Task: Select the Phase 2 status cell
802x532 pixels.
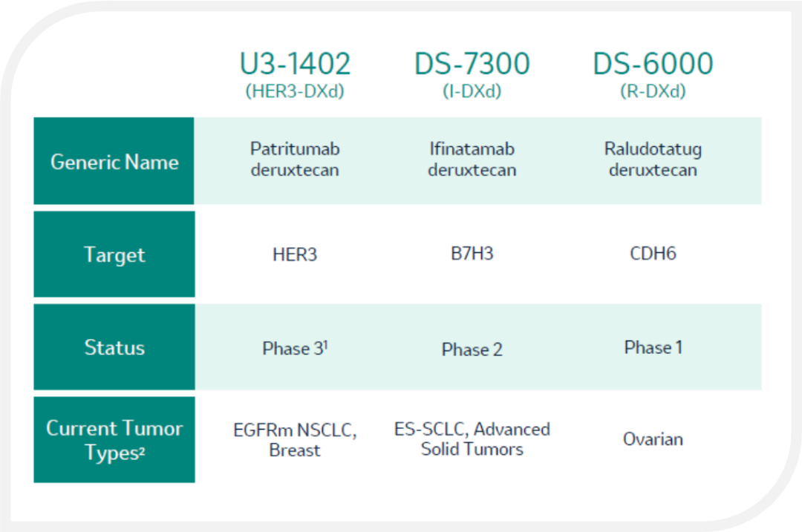Action: (x=472, y=349)
